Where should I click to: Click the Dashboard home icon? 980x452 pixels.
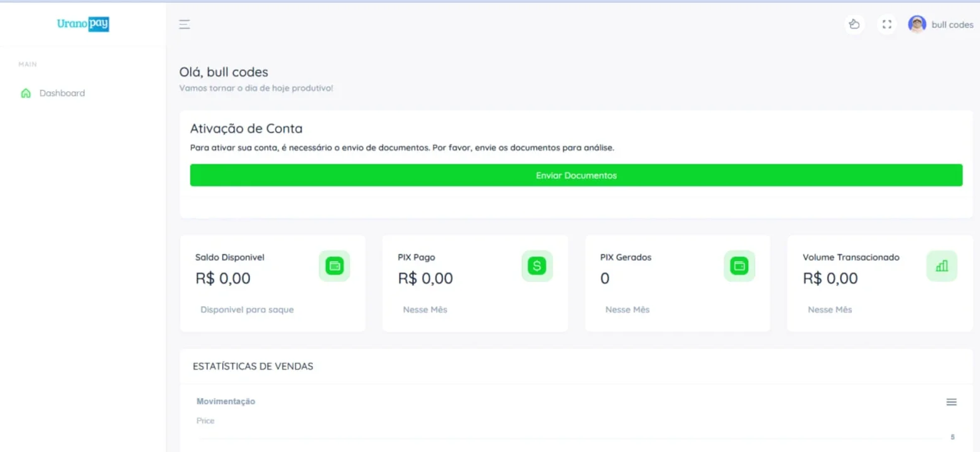(x=26, y=93)
